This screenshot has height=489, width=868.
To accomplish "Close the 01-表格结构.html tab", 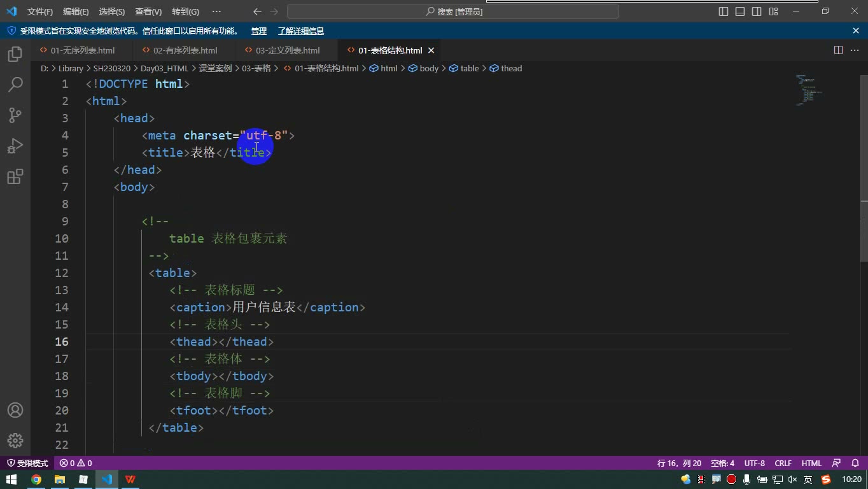I will click(x=431, y=50).
